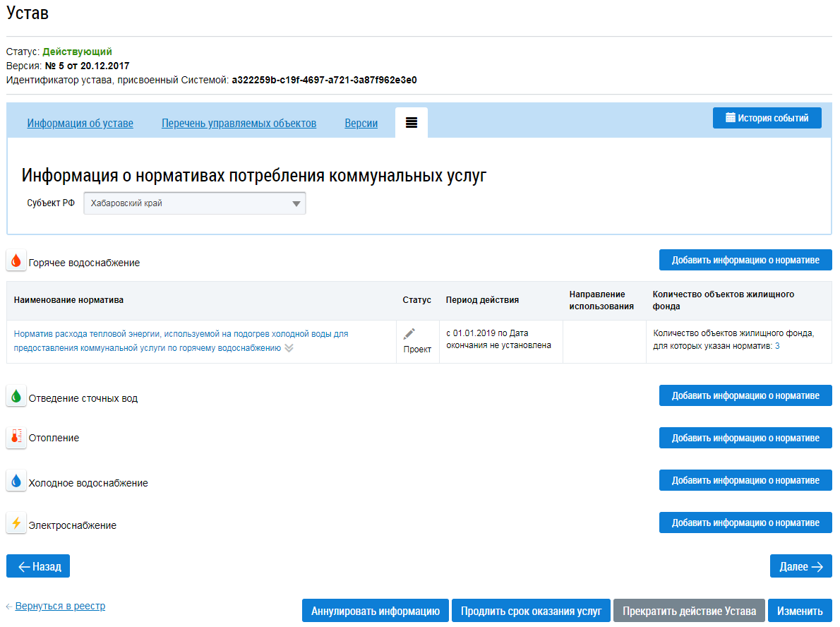Add normative info for Холодное водоснабжение
The width and height of the screenshot is (840, 627).
pos(745,480)
